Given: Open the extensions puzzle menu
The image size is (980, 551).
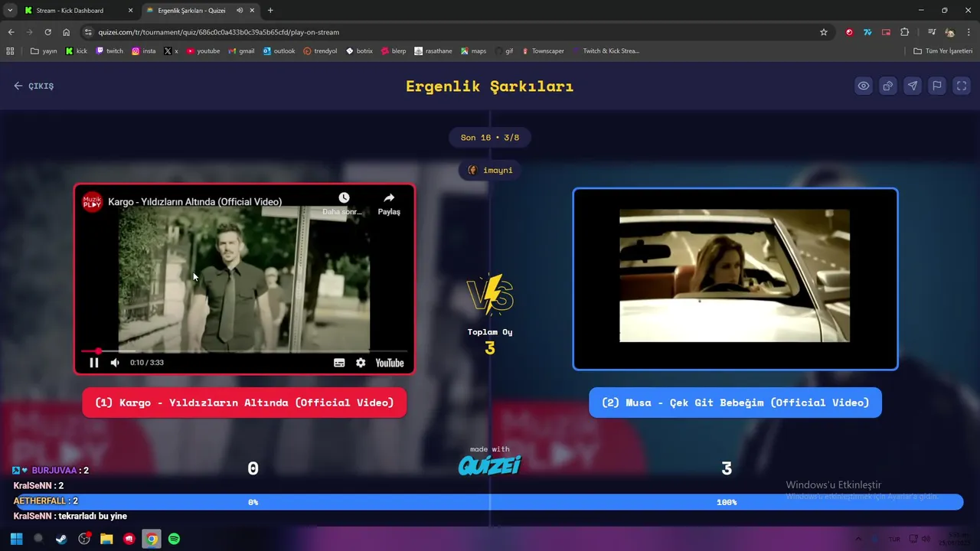Looking at the screenshot, I should pos(905,32).
